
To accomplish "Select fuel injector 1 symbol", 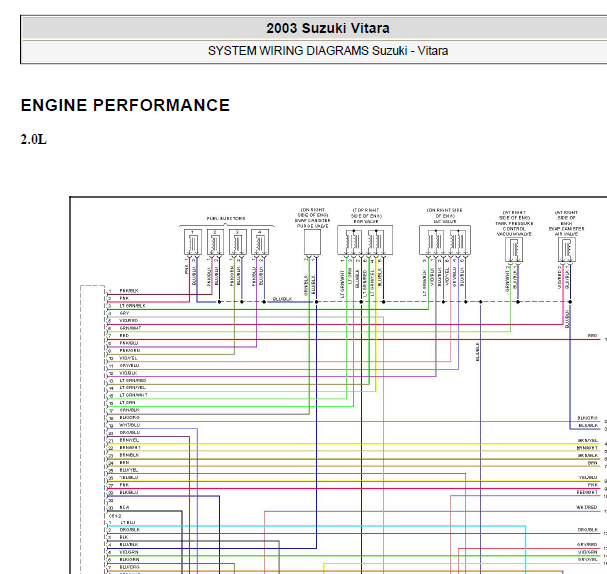I will (193, 242).
